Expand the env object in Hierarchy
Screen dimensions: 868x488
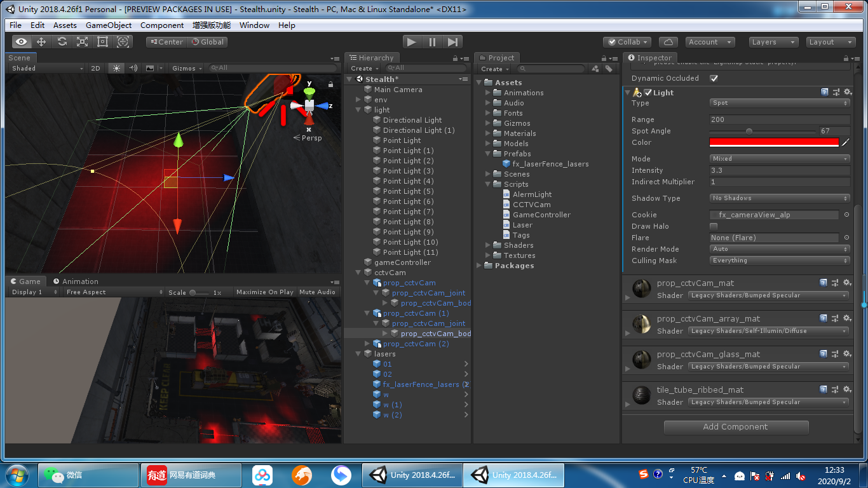[x=359, y=100]
